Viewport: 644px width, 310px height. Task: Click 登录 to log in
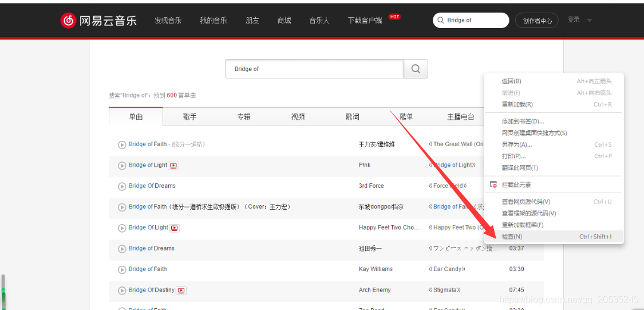[574, 19]
